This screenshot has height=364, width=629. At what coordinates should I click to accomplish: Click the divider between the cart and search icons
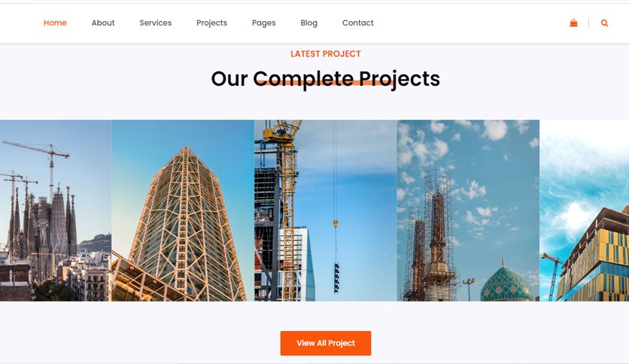pos(588,23)
